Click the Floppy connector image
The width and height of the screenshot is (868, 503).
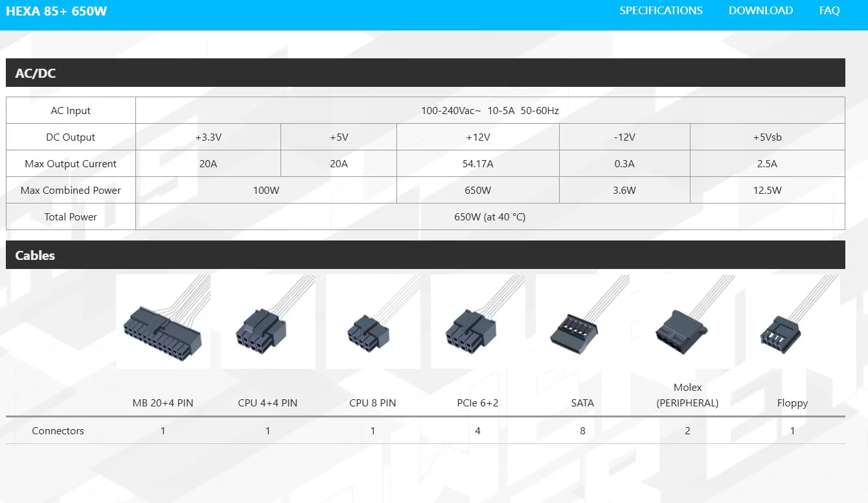tap(793, 322)
